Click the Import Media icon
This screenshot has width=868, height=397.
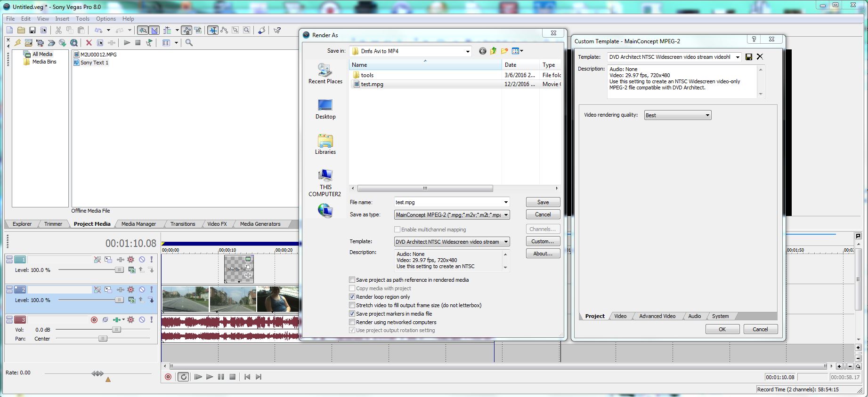pyautogui.click(x=29, y=43)
